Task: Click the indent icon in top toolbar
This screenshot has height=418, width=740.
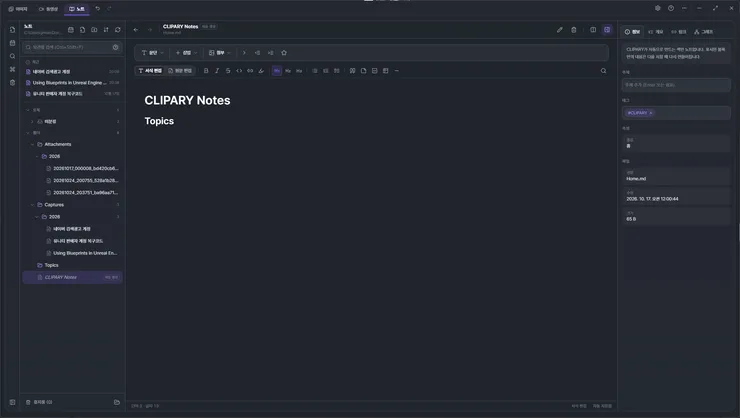Action: tap(270, 53)
